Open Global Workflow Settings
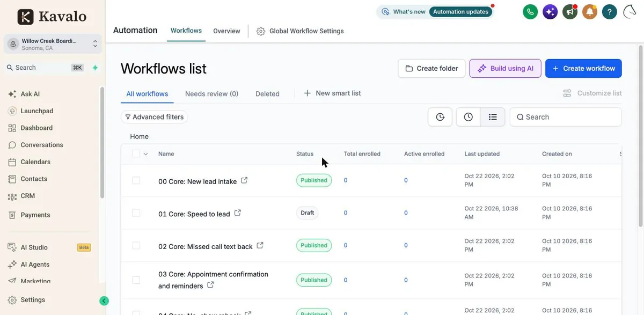The height and width of the screenshot is (315, 644). tap(301, 31)
